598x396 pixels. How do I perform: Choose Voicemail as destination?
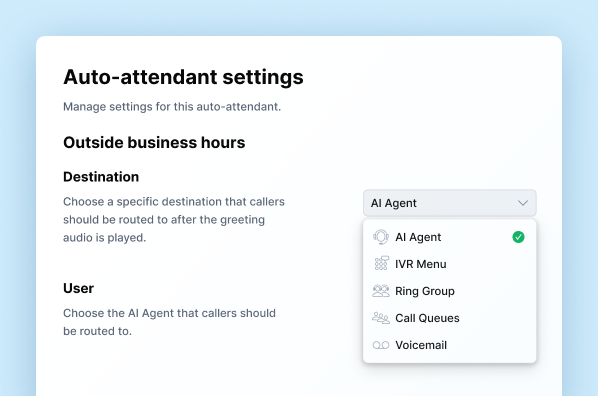(x=450, y=345)
